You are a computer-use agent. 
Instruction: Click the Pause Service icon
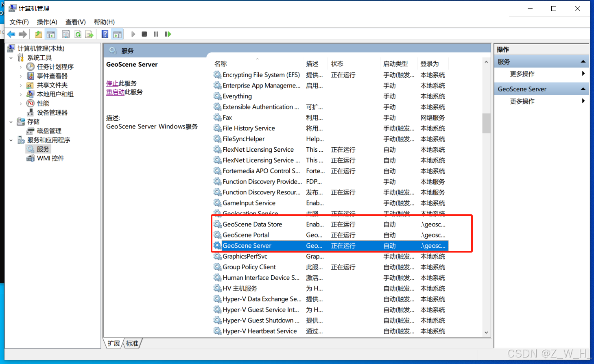[x=156, y=34]
